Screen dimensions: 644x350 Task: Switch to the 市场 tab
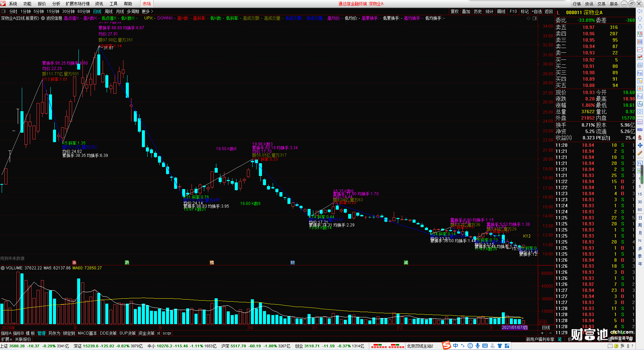147,4
